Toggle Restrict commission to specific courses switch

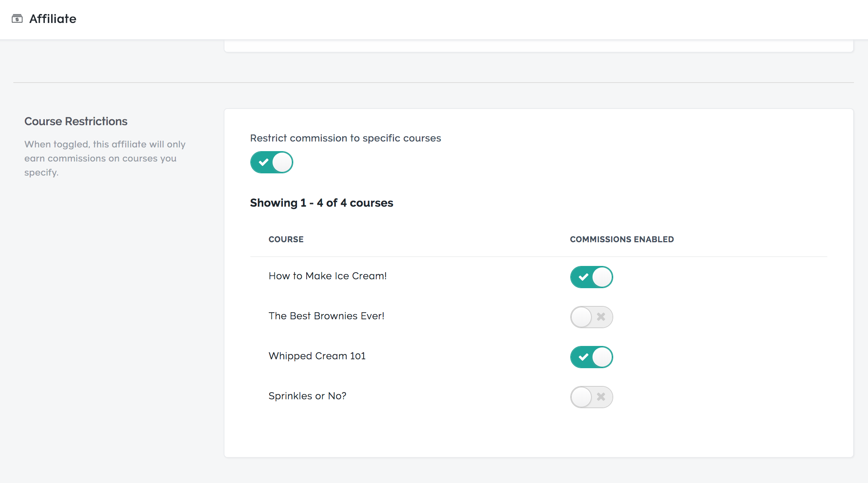[x=271, y=162]
